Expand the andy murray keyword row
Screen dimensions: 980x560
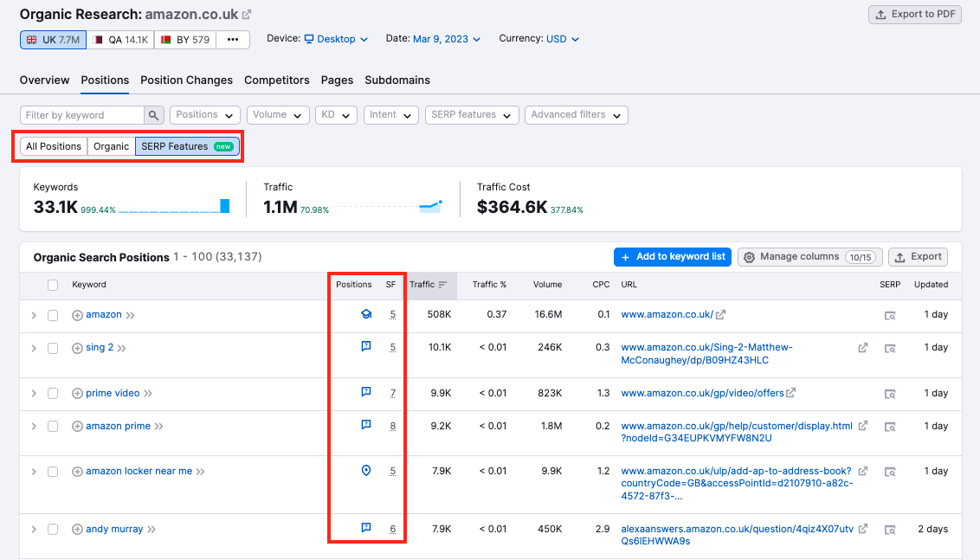pyautogui.click(x=34, y=530)
